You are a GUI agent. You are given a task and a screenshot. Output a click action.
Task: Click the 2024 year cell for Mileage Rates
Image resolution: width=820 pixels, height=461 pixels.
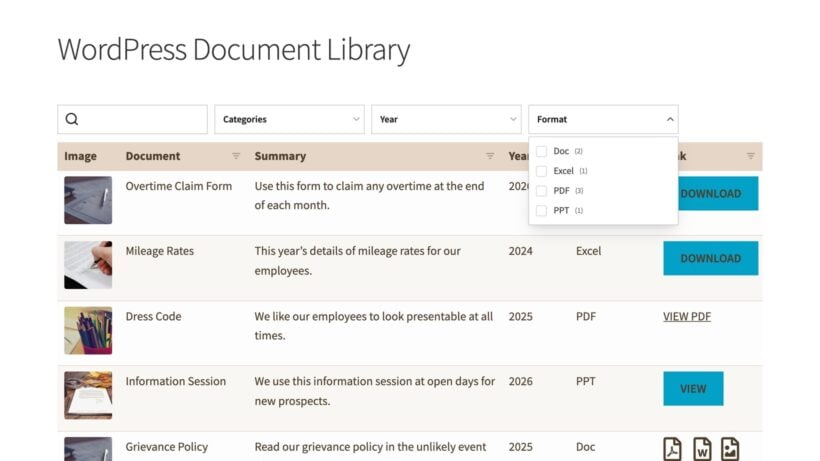(520, 251)
